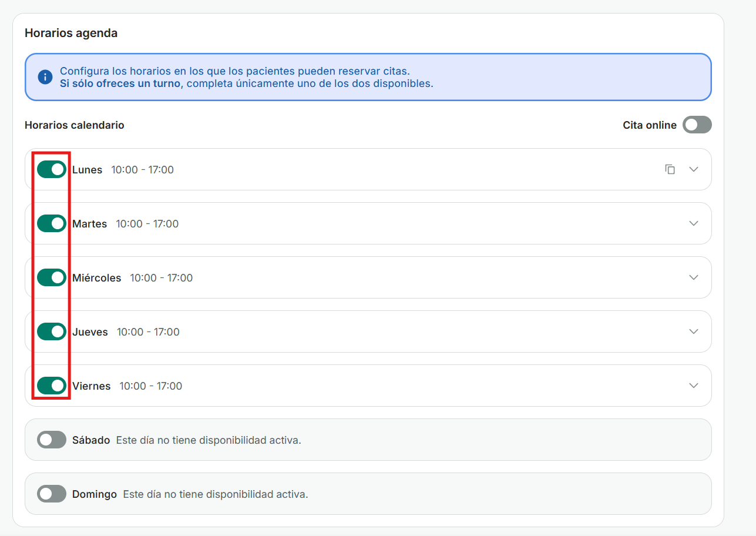The image size is (756, 536).
Task: Enable availability for Sábado
Action: (52, 440)
